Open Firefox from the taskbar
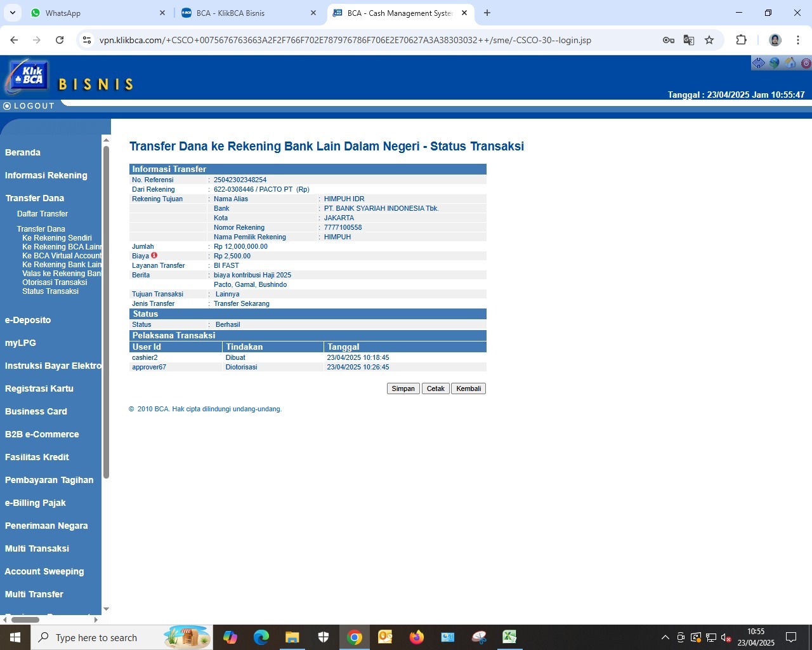This screenshot has width=812, height=650. pyautogui.click(x=416, y=637)
